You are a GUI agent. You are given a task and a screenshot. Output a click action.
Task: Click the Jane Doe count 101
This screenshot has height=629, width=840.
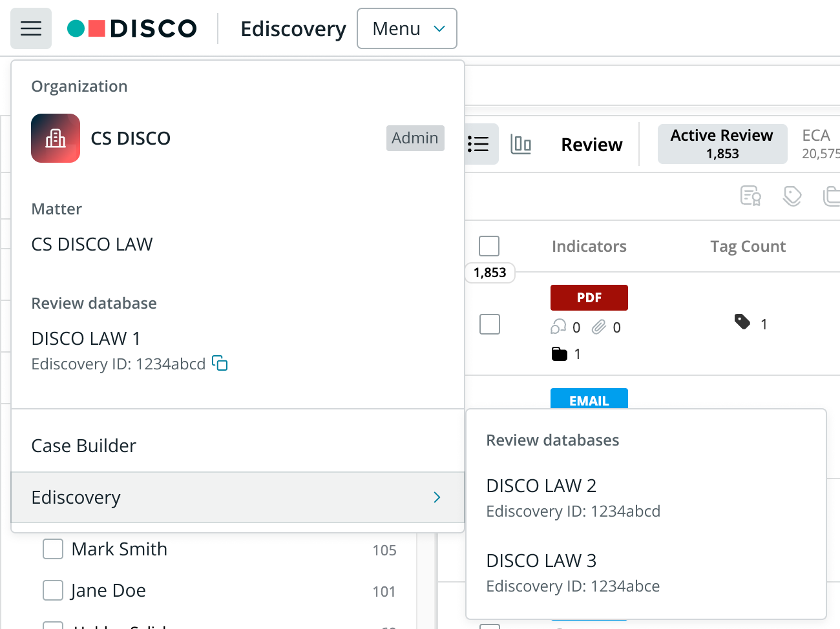[384, 592]
